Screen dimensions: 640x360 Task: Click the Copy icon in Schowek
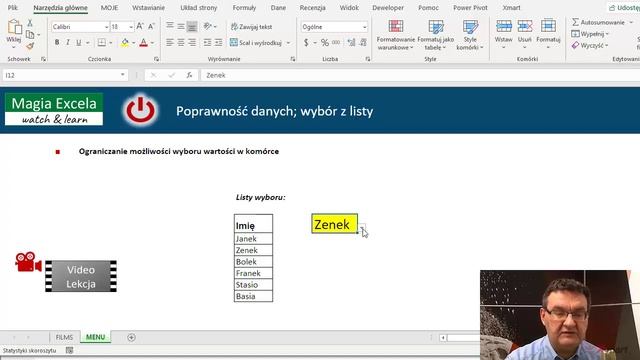click(x=30, y=35)
